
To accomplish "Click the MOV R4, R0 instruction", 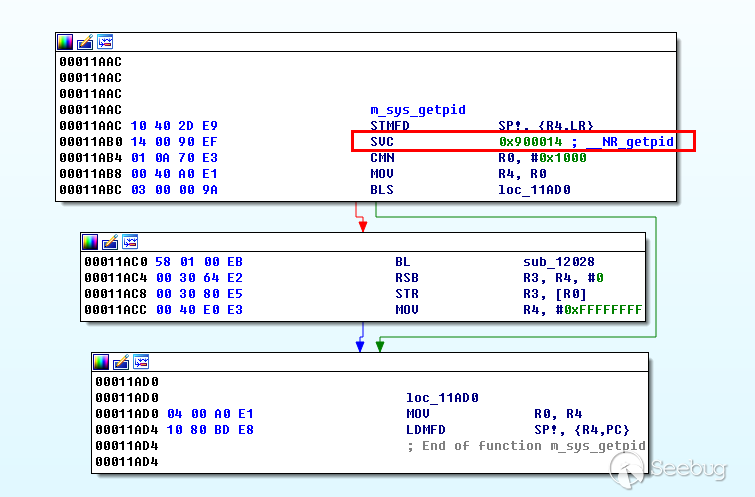I will click(458, 173).
